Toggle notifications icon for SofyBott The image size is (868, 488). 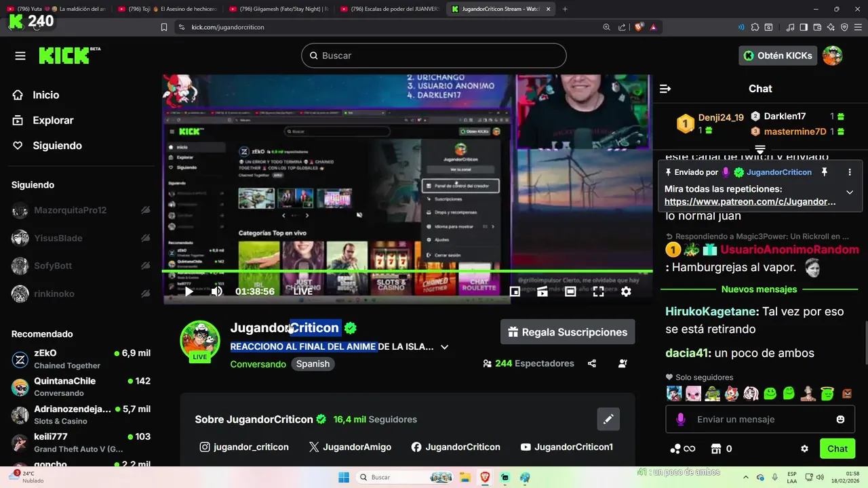pos(145,266)
